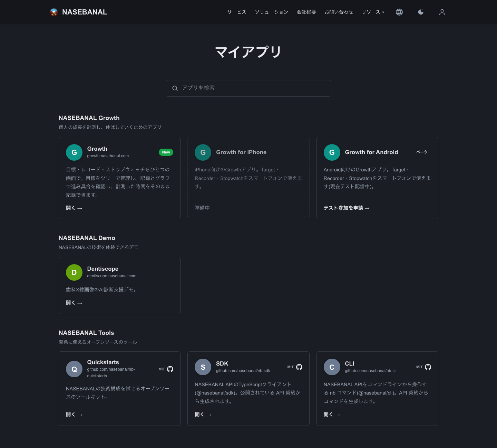Click dentiscope.nasebanal.com URL text
Screen dimensions: 497x448
tap(112, 276)
